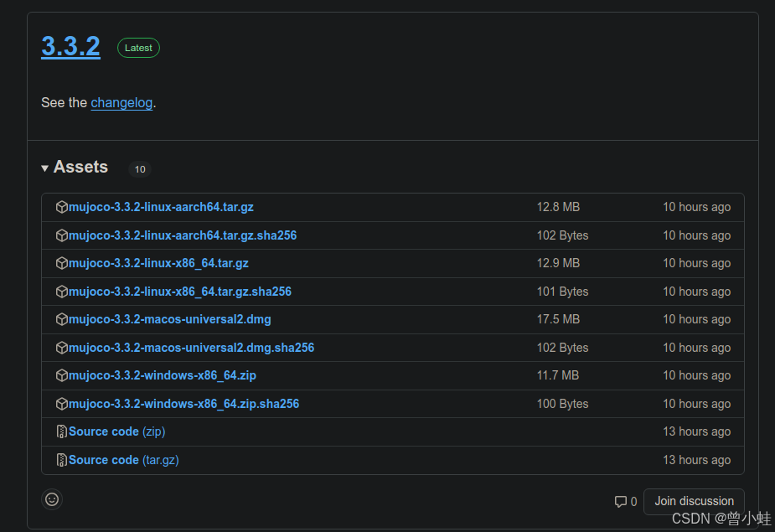Image resolution: width=775 pixels, height=532 pixels.
Task: Click 10 hours ago on macos-universal2.dmg row
Action: coord(696,319)
